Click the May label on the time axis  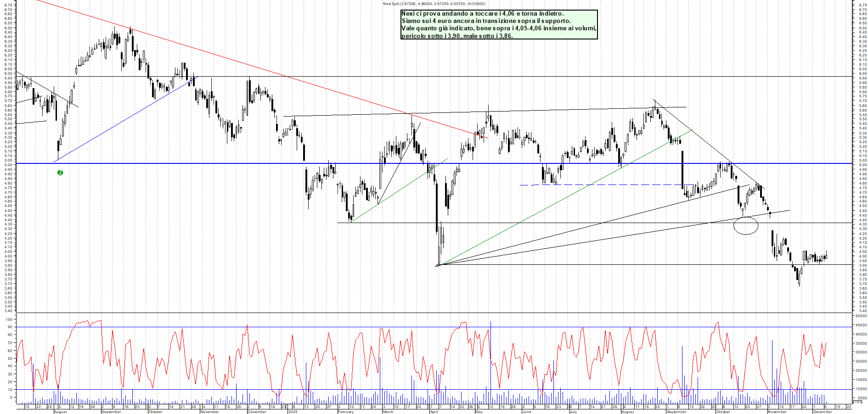click(479, 412)
